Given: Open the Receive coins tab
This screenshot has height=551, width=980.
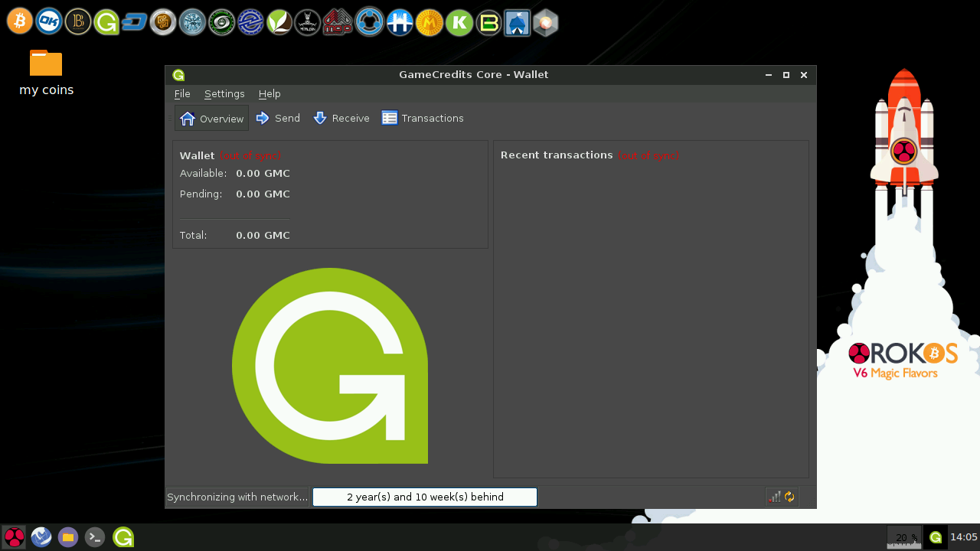Looking at the screenshot, I should [341, 118].
